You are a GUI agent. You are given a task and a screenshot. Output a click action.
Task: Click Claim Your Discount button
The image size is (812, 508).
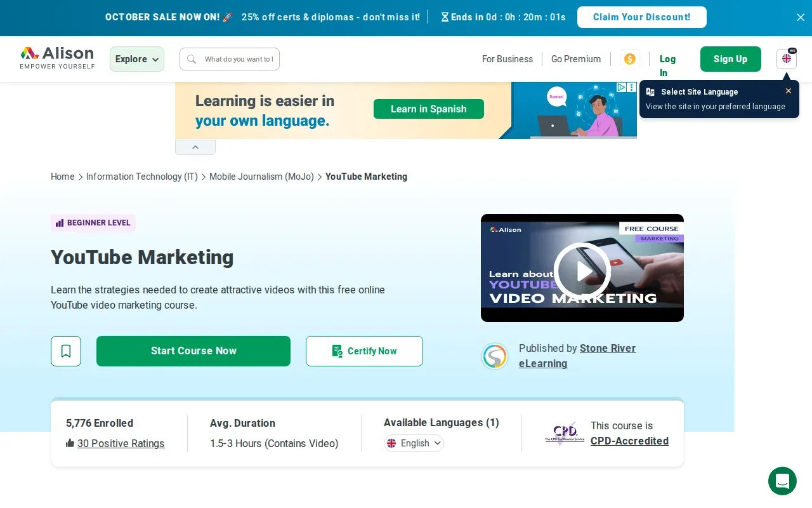(x=642, y=17)
